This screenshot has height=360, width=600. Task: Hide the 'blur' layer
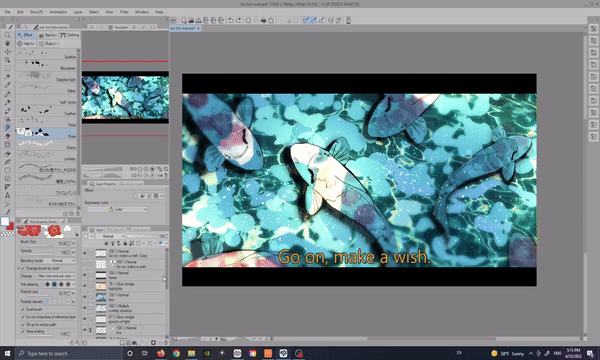(85, 297)
